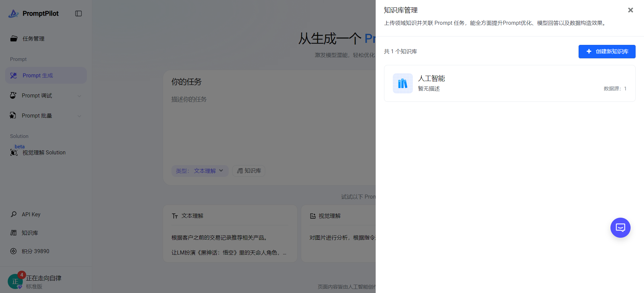This screenshot has height=293, width=644.
Task: Click the 任务管理 folder icon
Action: click(14, 39)
